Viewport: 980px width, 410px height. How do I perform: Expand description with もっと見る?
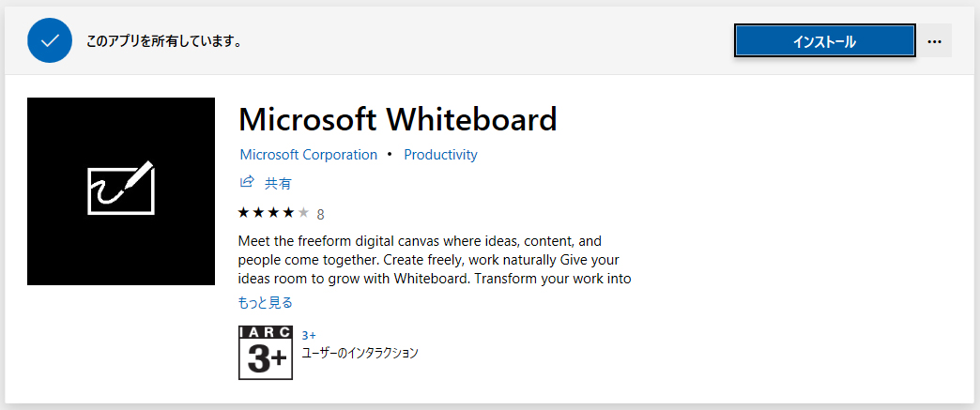266,303
